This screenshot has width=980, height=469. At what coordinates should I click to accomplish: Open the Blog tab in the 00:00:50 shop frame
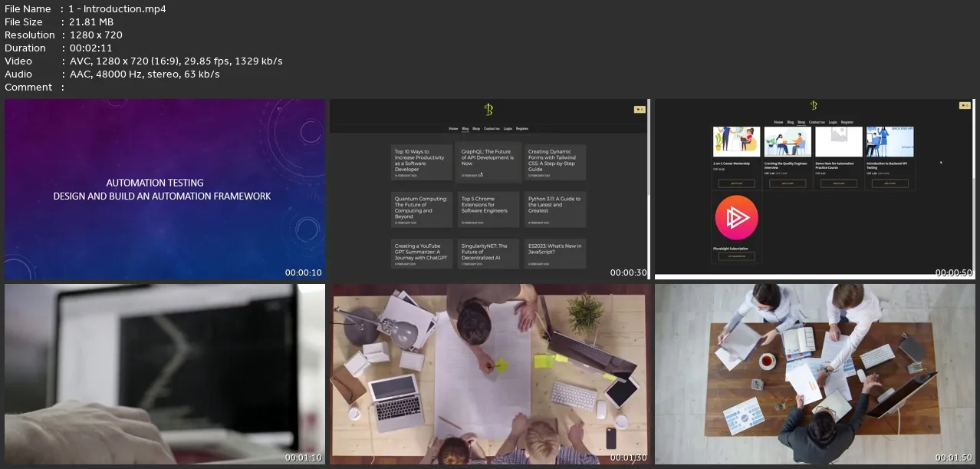click(791, 122)
